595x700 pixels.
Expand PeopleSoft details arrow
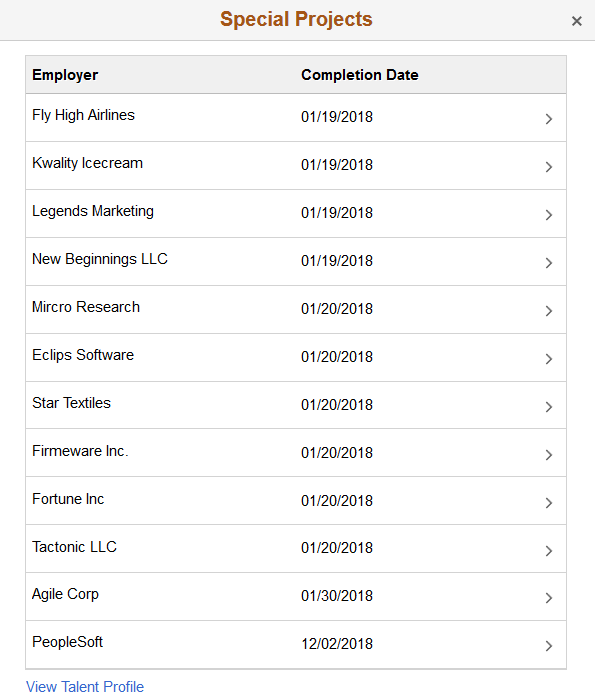click(x=549, y=646)
